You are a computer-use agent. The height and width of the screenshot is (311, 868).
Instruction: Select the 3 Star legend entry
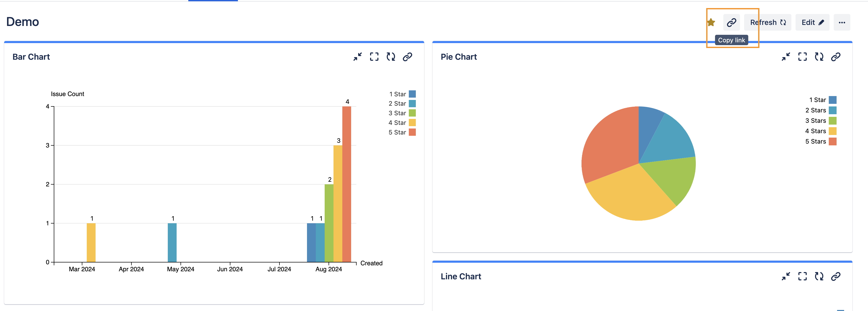click(398, 113)
